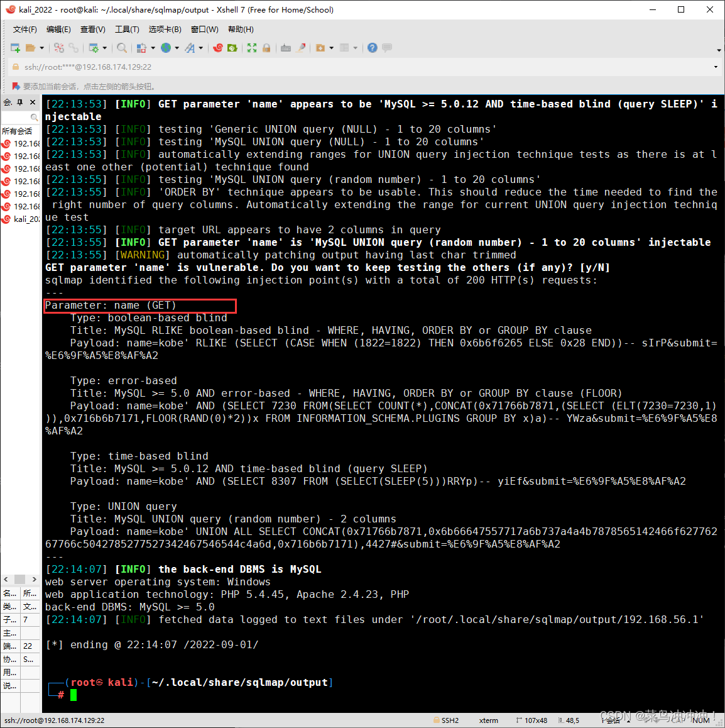
Task: Select the 所有会话 tree root
Action: (x=17, y=131)
